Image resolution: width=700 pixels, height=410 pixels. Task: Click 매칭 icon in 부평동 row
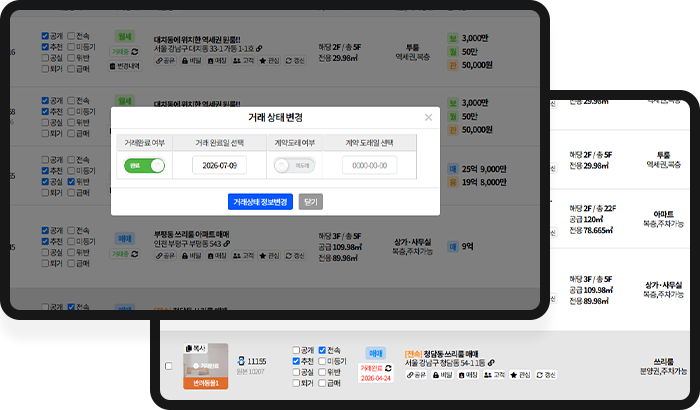pos(217,256)
